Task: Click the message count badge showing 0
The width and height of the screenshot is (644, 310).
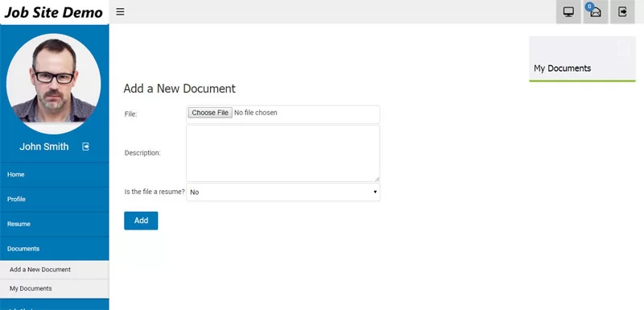Action: (x=590, y=6)
